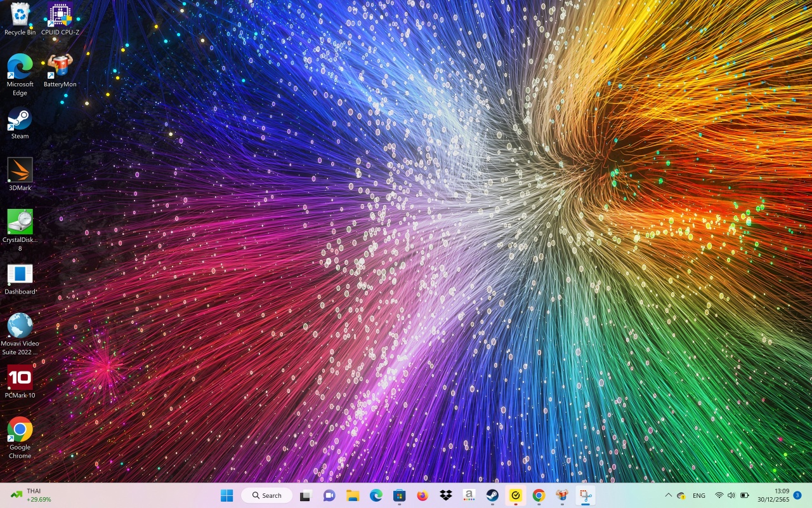Select the PCMark 10 desktop icon
The height and width of the screenshot is (508, 812).
[20, 382]
